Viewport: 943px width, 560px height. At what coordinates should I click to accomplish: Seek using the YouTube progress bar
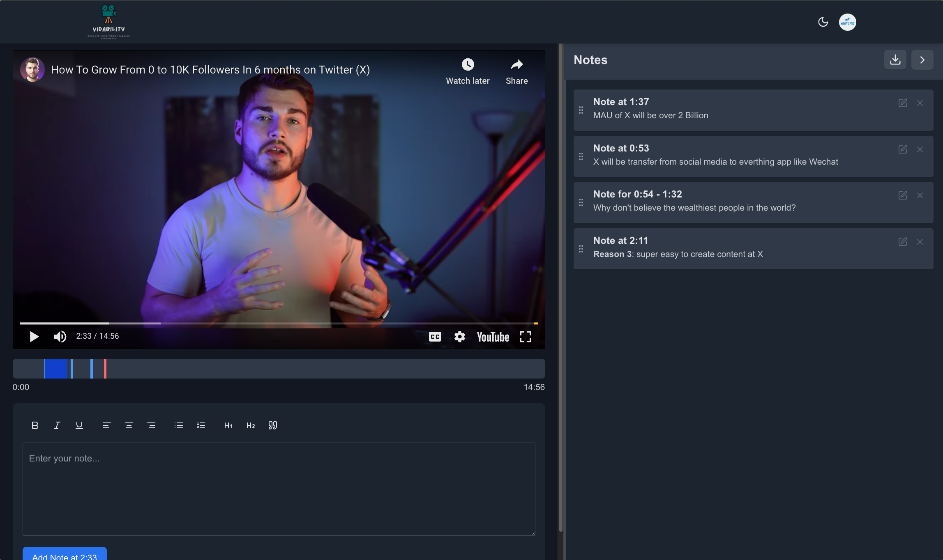point(279,324)
